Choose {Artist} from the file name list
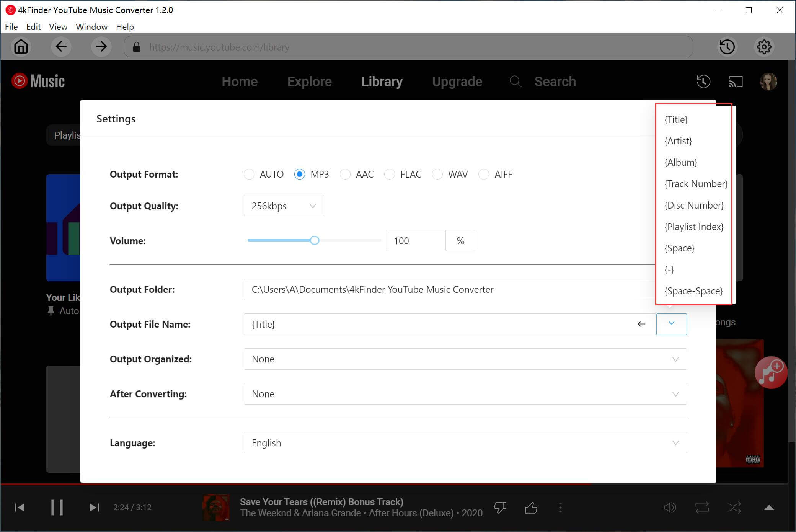This screenshot has width=796, height=532. tap(678, 141)
